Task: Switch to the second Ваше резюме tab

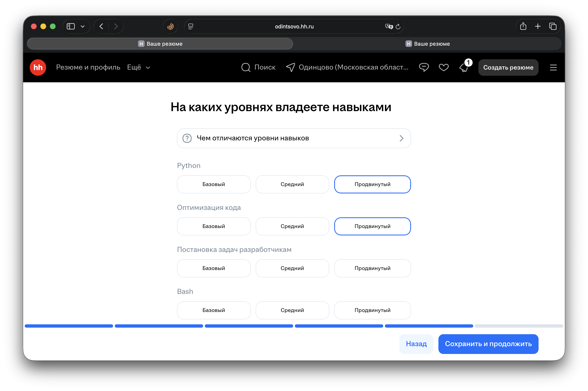Action: (x=428, y=44)
